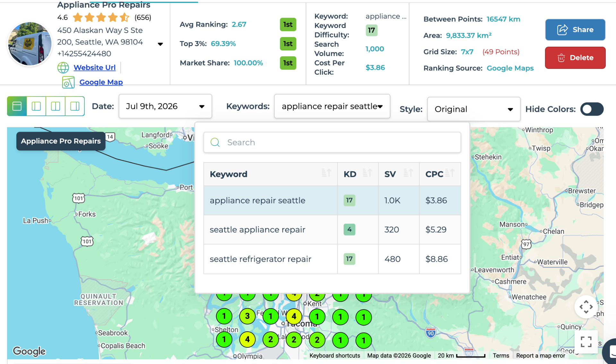This screenshot has width=616, height=364.
Task: Click the +14255424480 phone number
Action: [84, 54]
